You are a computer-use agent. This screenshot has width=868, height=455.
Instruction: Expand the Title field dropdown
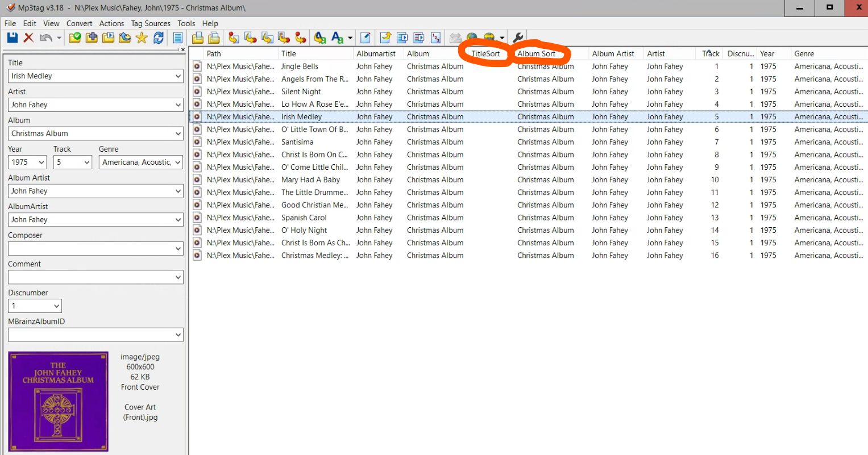pyautogui.click(x=178, y=76)
